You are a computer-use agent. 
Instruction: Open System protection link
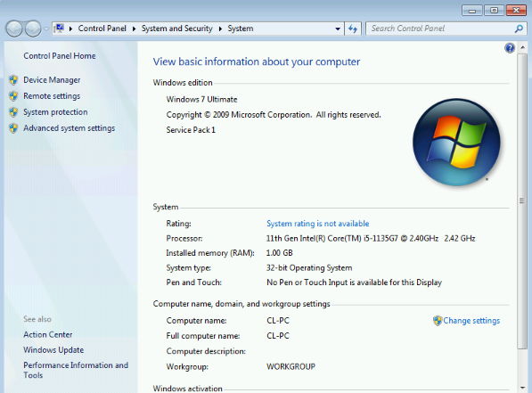[x=55, y=112]
